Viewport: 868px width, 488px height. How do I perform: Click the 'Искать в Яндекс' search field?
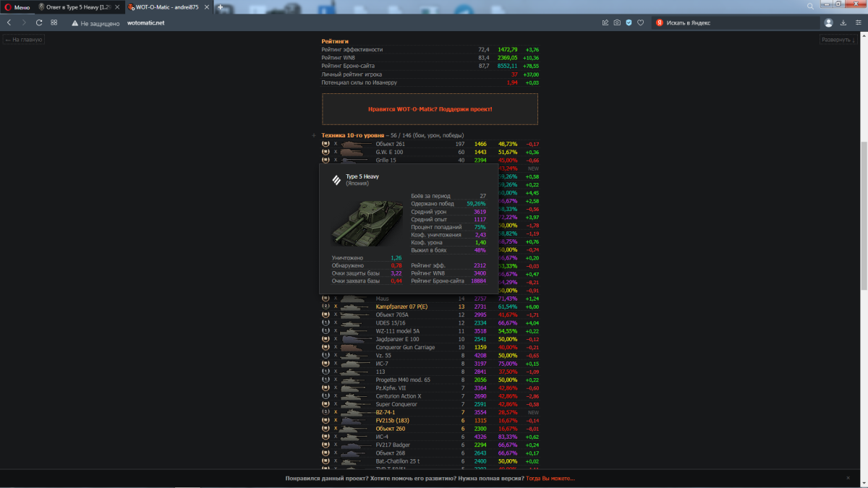(734, 22)
